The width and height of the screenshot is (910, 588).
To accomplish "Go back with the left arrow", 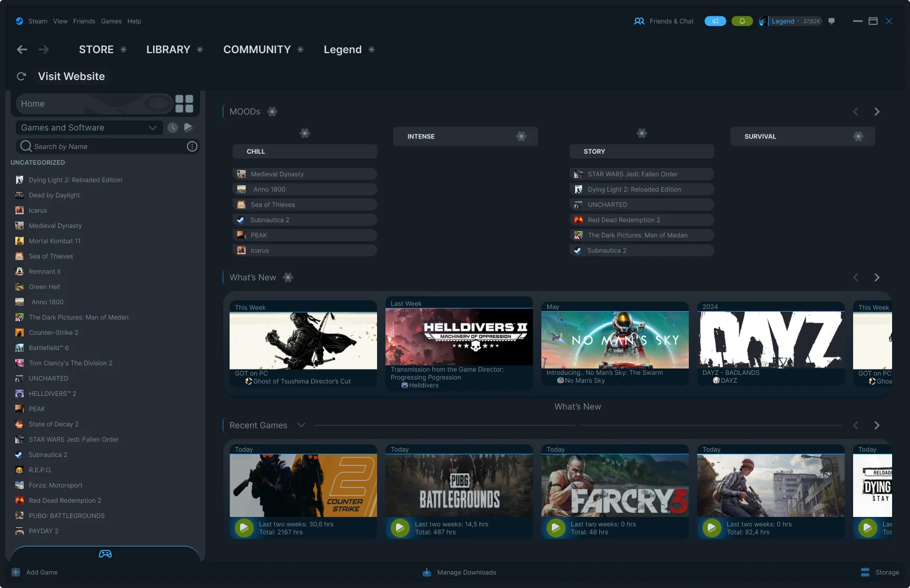I will tap(22, 49).
